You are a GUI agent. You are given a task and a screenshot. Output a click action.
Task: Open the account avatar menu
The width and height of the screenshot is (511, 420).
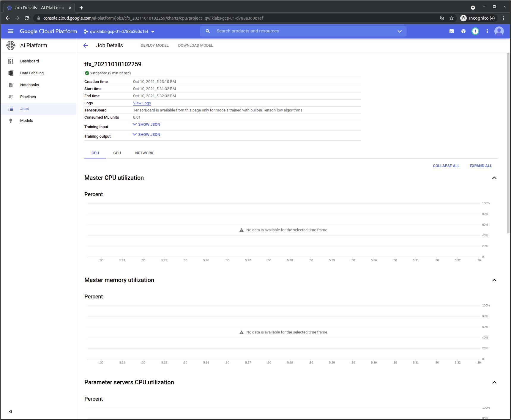pos(499,31)
